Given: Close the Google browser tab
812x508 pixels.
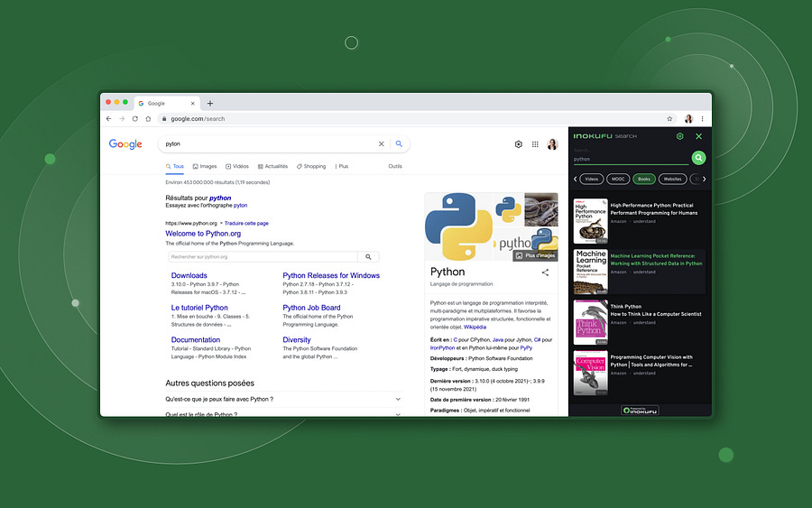Looking at the screenshot, I should click(193, 103).
